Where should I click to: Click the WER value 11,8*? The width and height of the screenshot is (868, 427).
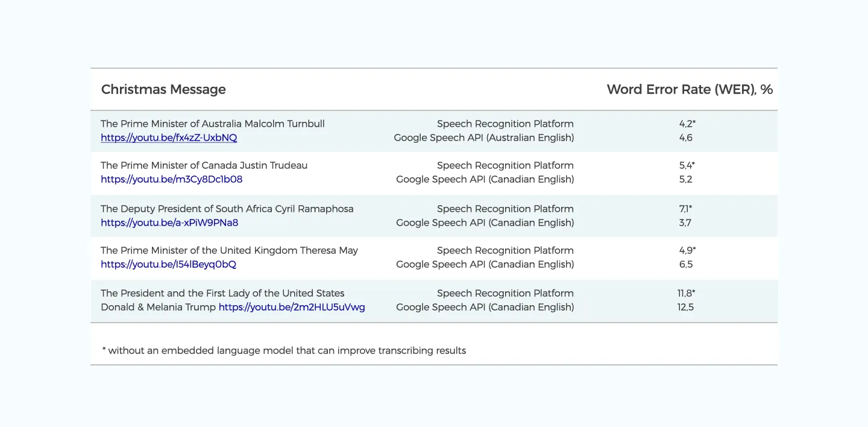tap(687, 293)
